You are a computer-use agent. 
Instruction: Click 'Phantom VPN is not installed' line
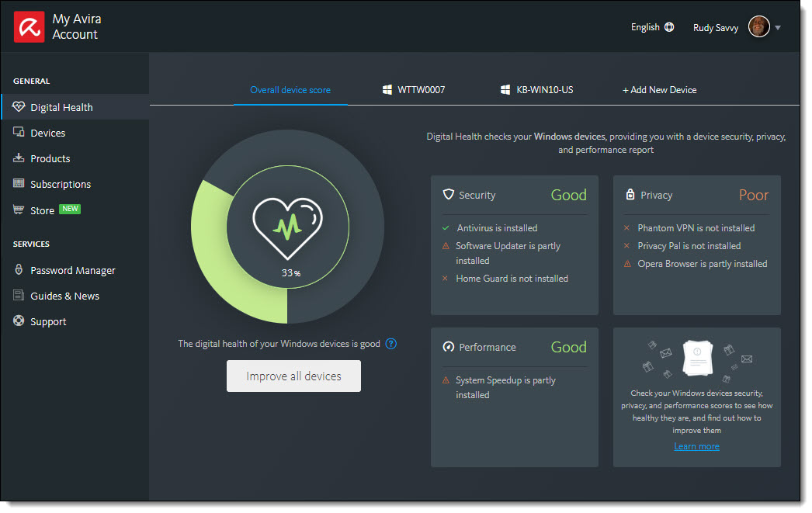click(696, 227)
